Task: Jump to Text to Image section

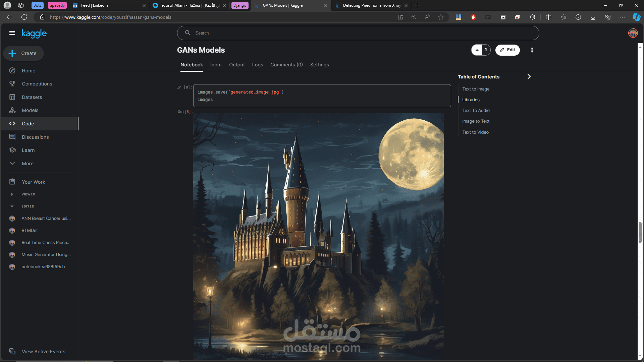Action: [476, 89]
